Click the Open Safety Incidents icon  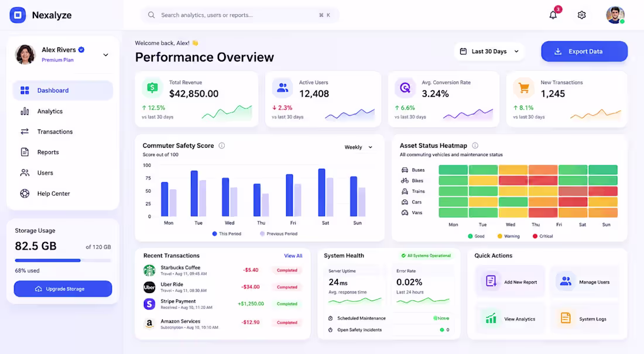(331, 330)
